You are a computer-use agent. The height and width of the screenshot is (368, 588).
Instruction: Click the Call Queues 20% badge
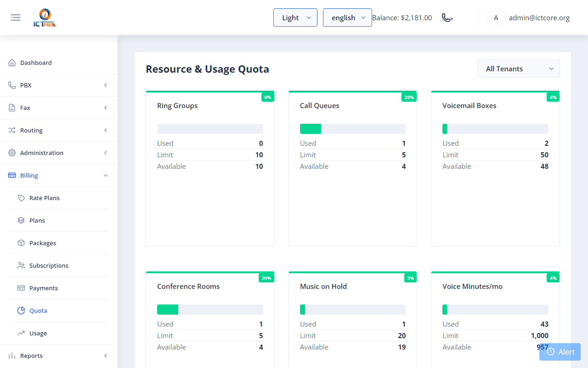(x=409, y=97)
